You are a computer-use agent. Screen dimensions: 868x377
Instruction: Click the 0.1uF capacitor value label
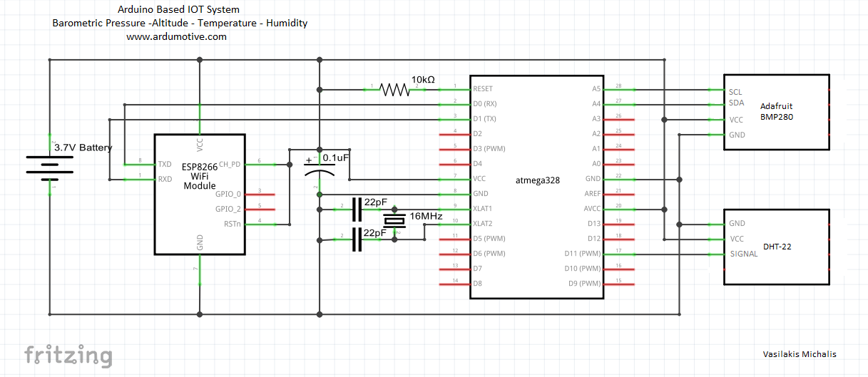point(335,157)
